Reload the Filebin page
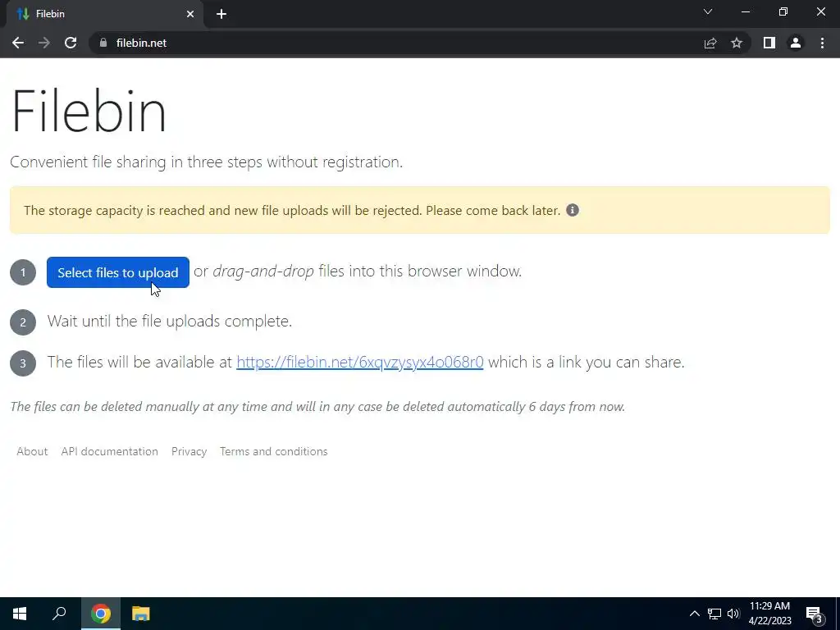The height and width of the screenshot is (630, 840). (71, 43)
